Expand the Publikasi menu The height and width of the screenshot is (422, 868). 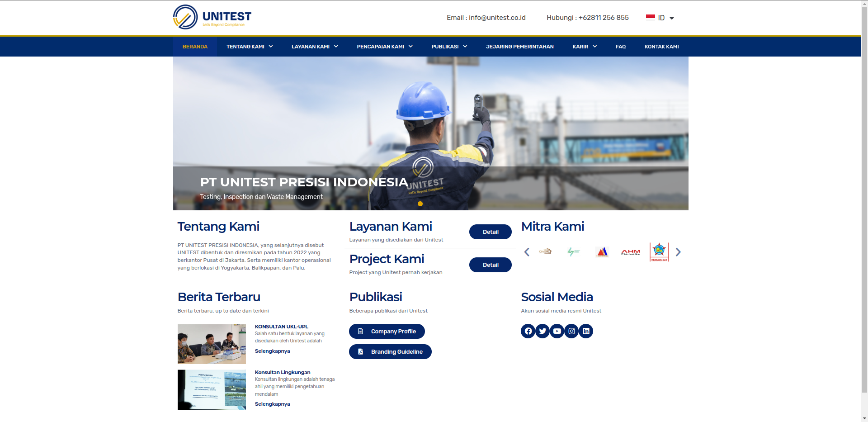tap(449, 47)
